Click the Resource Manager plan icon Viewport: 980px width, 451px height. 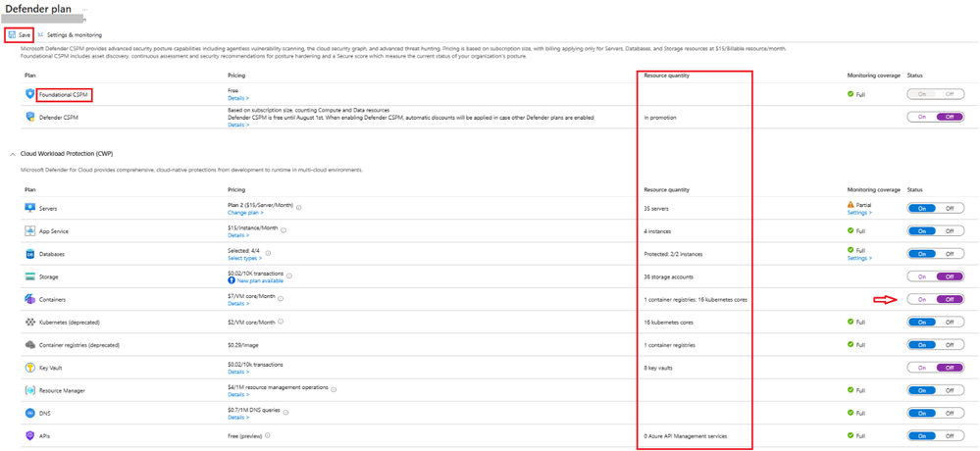click(30, 390)
